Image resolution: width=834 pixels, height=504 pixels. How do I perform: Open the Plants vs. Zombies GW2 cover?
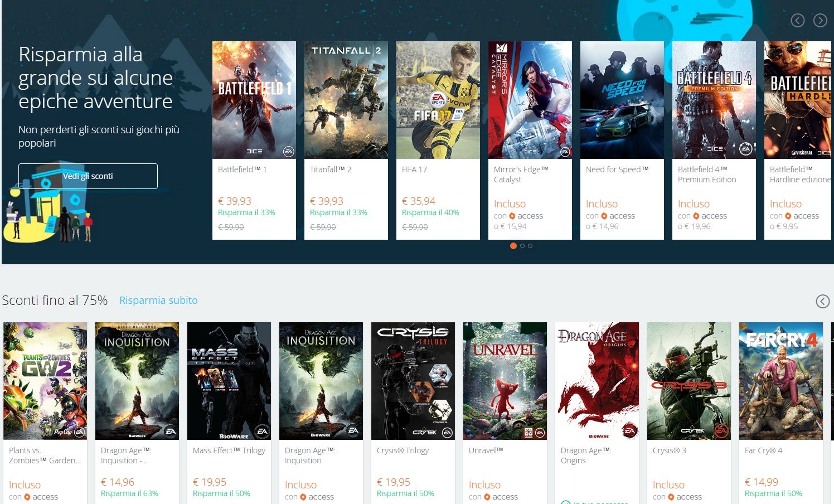(45, 381)
